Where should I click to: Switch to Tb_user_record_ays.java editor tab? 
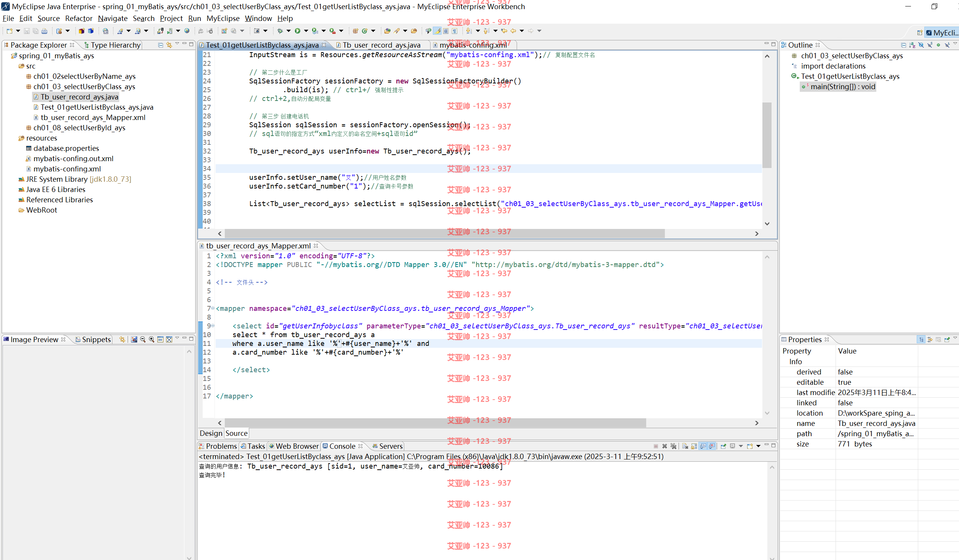coord(381,45)
